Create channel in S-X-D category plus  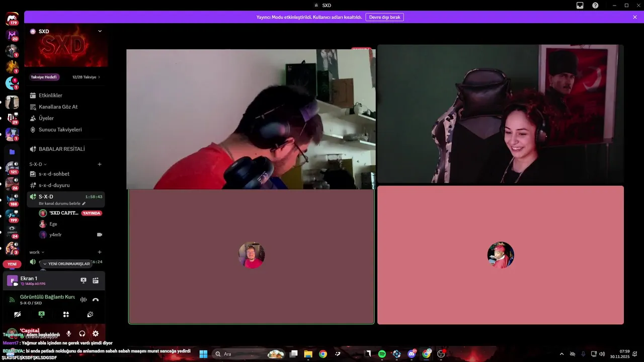pos(100,164)
